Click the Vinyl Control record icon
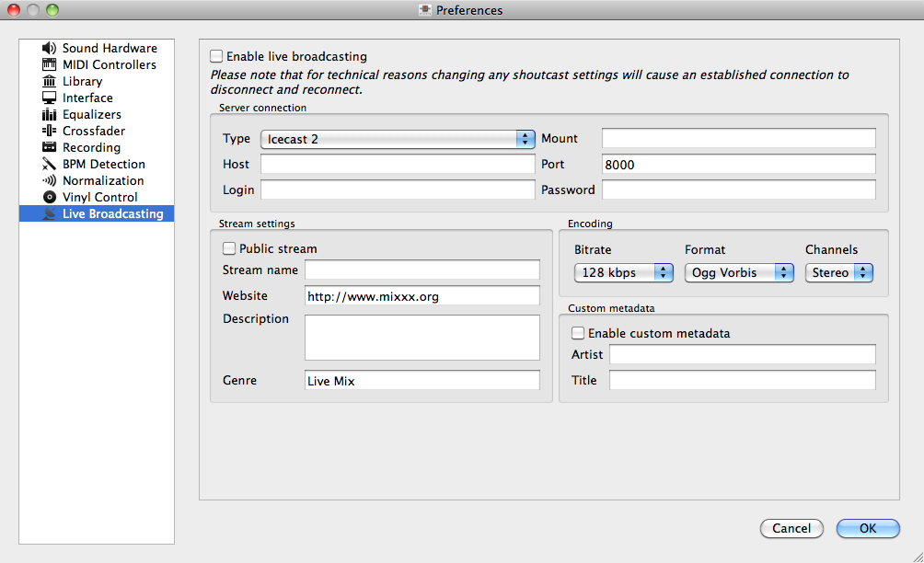The width and height of the screenshot is (924, 563). click(x=50, y=197)
